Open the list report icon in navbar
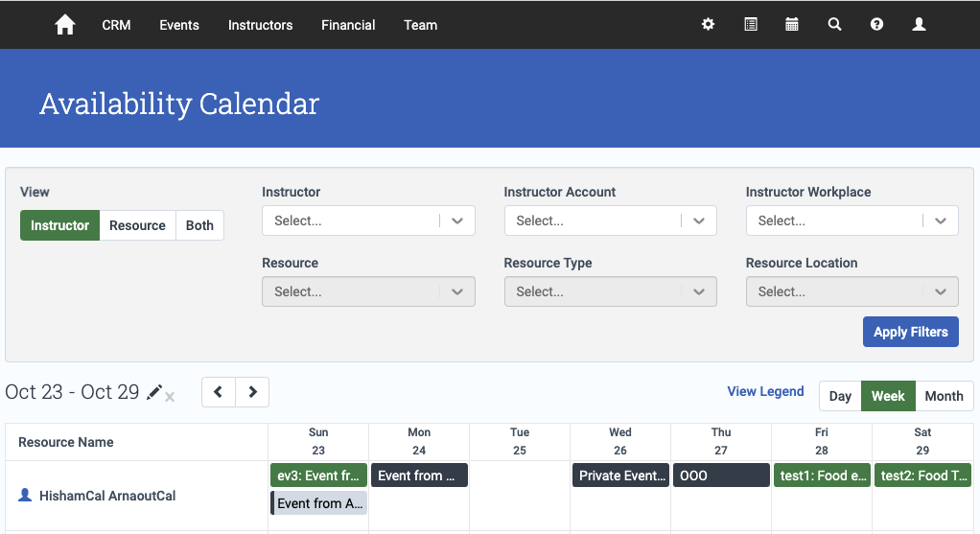The height and width of the screenshot is (534, 980). 751,24
